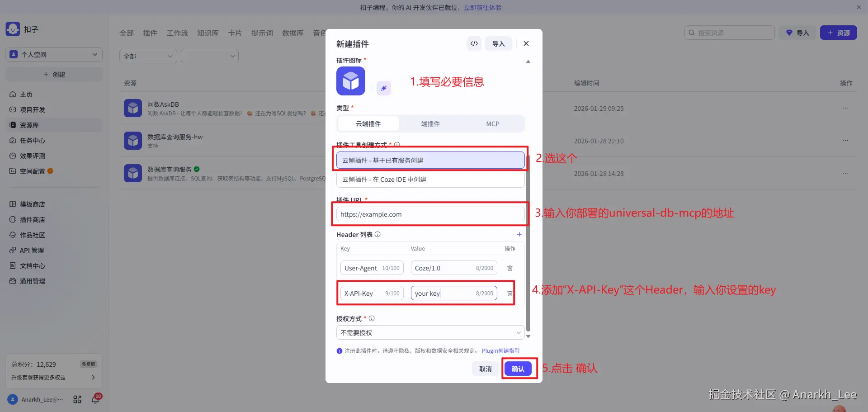
Task: Open more actions for the 2026-01-28 14:28 row
Action: [x=845, y=173]
